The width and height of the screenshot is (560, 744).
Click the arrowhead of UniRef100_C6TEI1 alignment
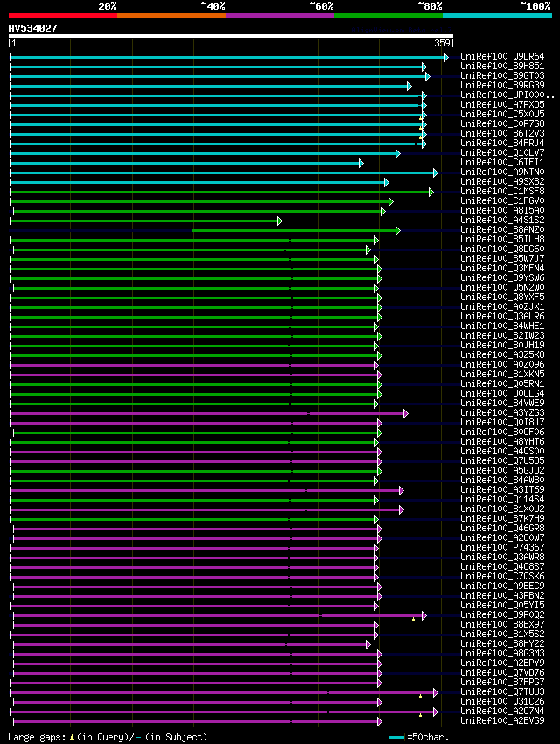(361, 163)
